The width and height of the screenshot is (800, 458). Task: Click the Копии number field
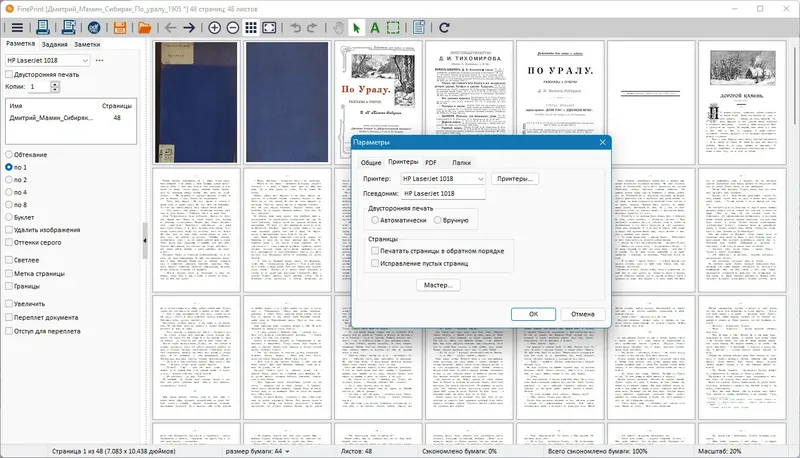point(39,87)
